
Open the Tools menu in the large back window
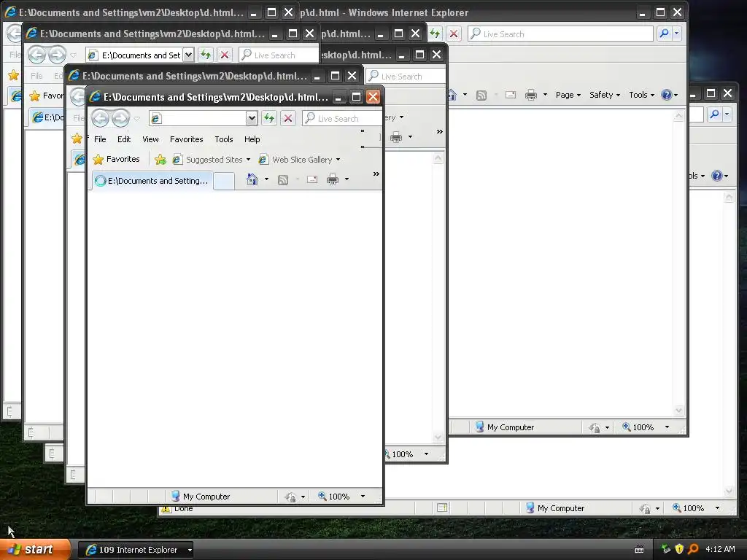click(641, 95)
